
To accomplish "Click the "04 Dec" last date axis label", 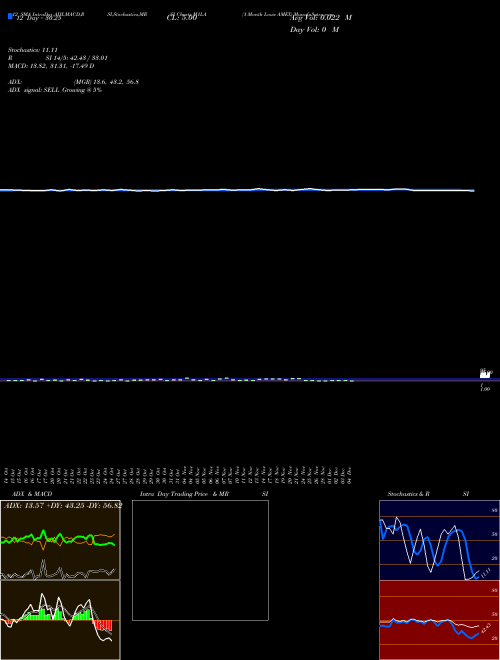I will tap(349, 475).
